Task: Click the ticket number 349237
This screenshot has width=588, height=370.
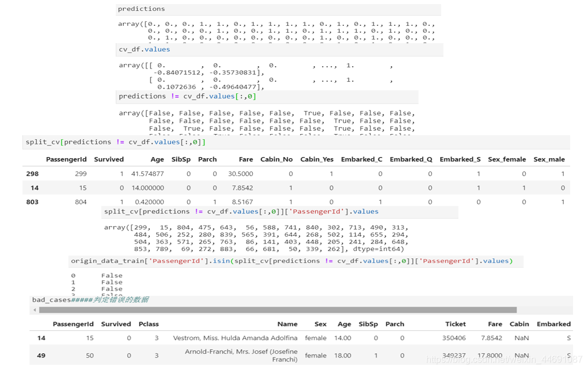Action: tap(454, 356)
